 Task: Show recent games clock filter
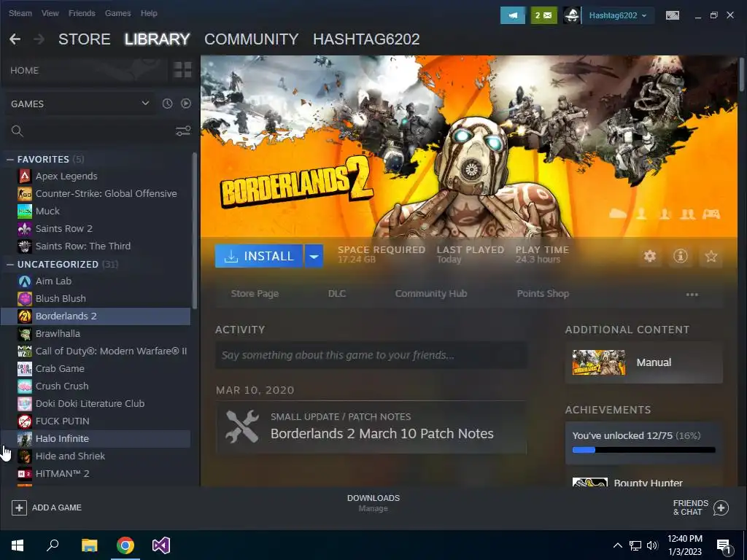[167, 104]
